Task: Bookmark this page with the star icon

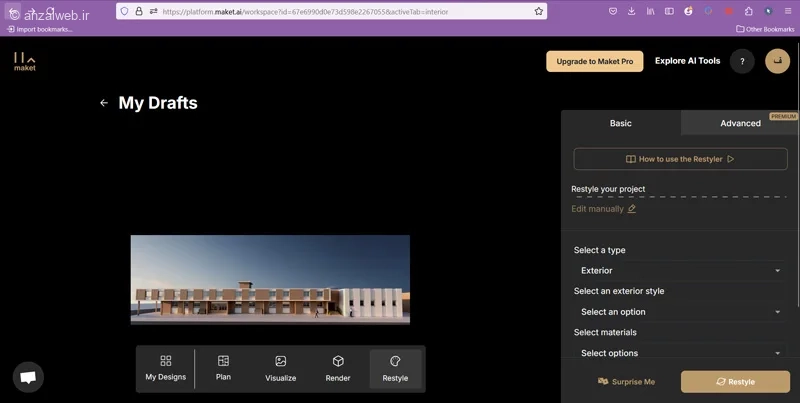Action: click(x=539, y=11)
